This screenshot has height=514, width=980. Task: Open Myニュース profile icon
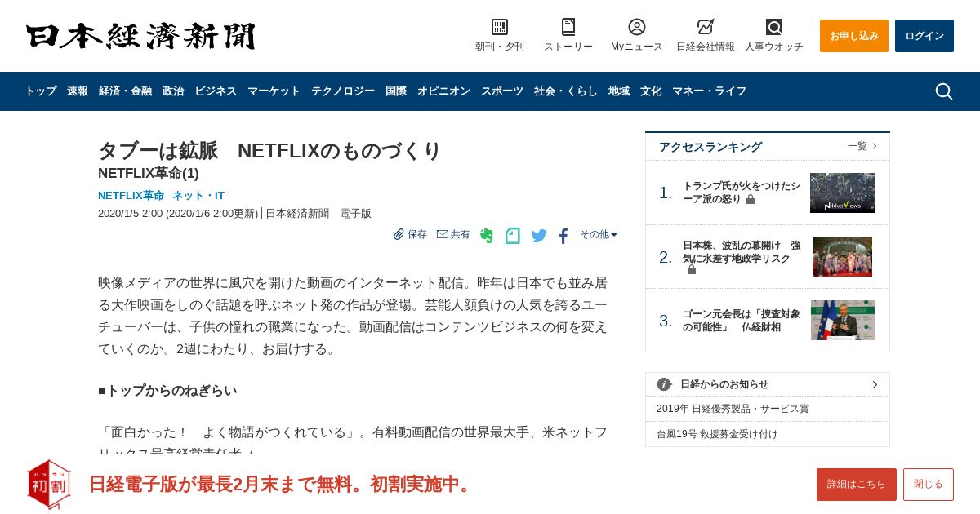tap(637, 27)
